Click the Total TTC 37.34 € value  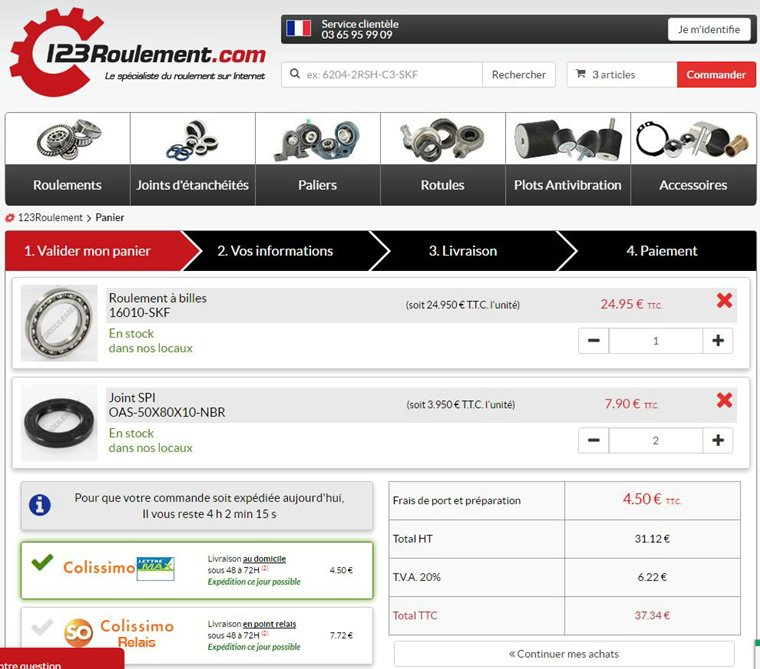(652, 615)
